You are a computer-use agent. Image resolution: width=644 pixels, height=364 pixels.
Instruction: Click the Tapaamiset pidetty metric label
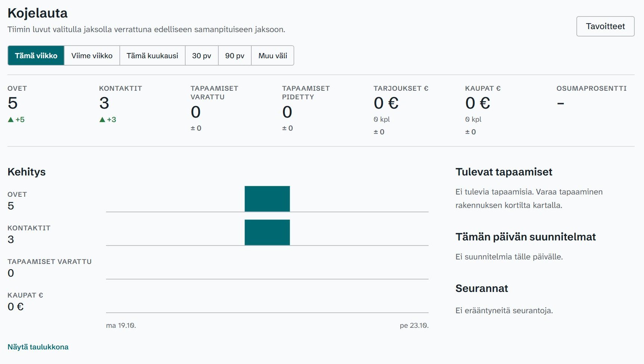tap(306, 93)
